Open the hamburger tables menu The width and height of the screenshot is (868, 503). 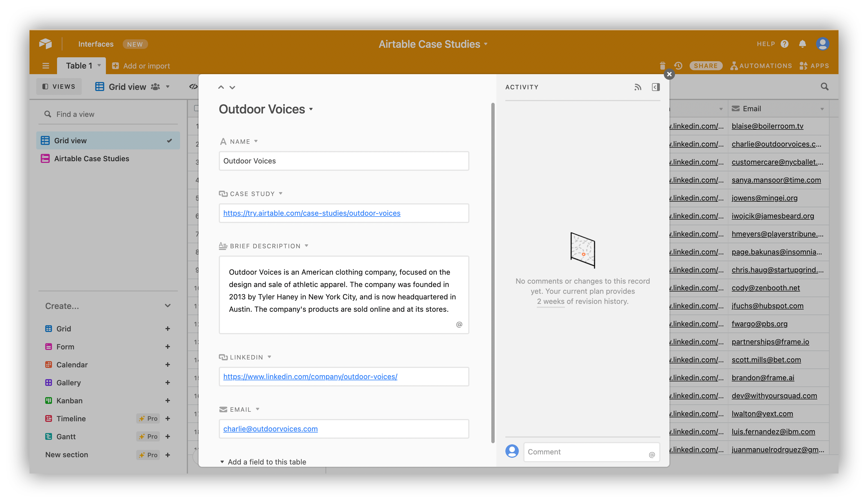(46, 66)
